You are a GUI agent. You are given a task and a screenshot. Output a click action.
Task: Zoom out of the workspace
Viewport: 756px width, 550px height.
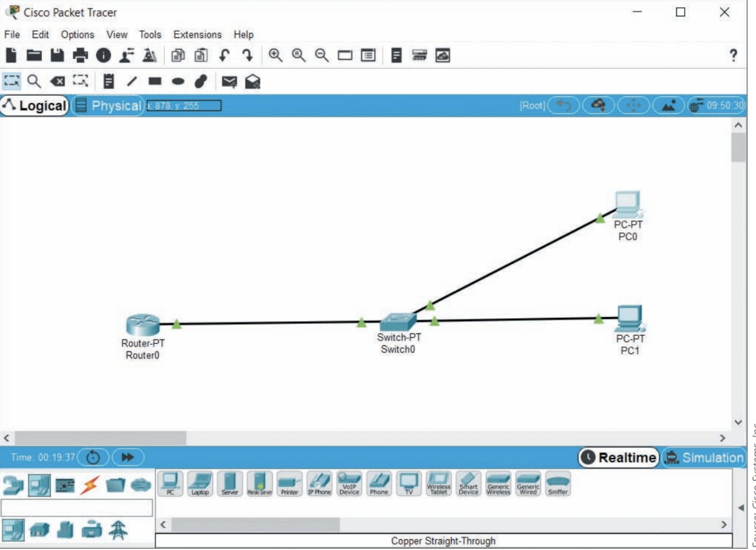[322, 55]
